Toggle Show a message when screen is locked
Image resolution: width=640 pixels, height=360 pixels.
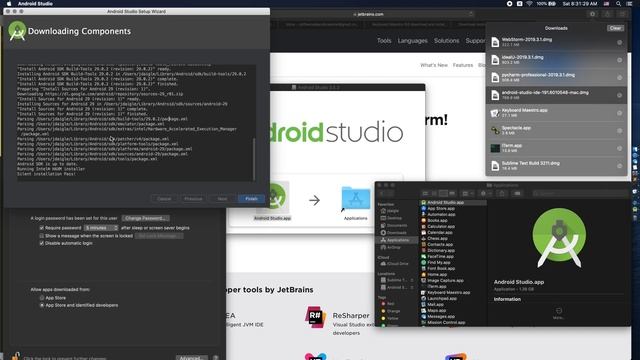coord(42,236)
